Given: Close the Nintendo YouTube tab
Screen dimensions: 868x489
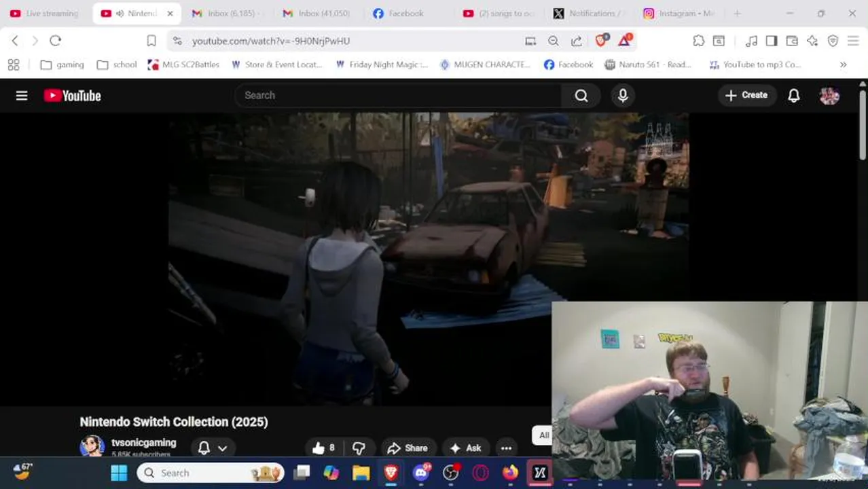Looking at the screenshot, I should [170, 14].
